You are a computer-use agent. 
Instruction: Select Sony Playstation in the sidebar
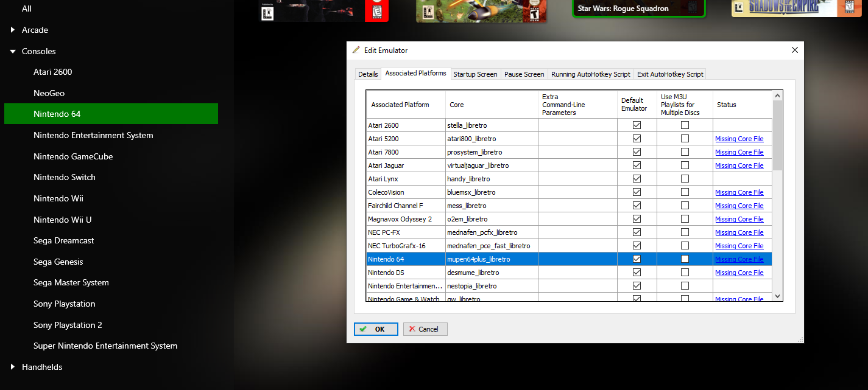tap(65, 304)
